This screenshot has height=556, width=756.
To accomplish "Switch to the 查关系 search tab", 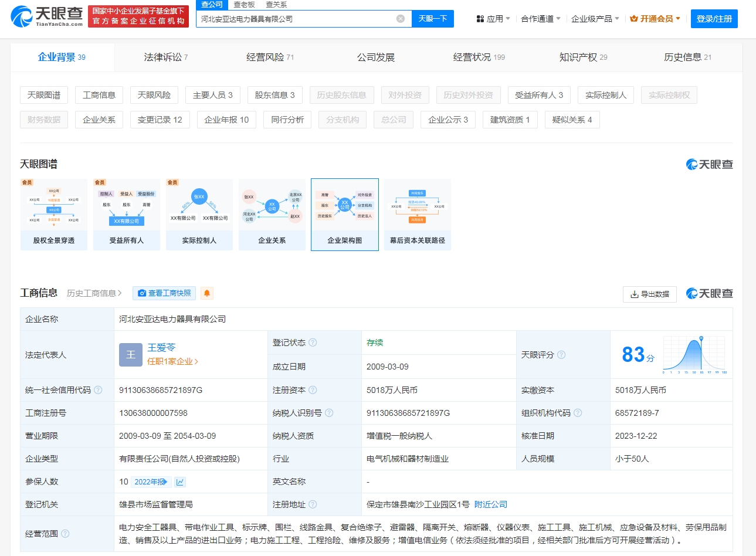I will coord(276,5).
